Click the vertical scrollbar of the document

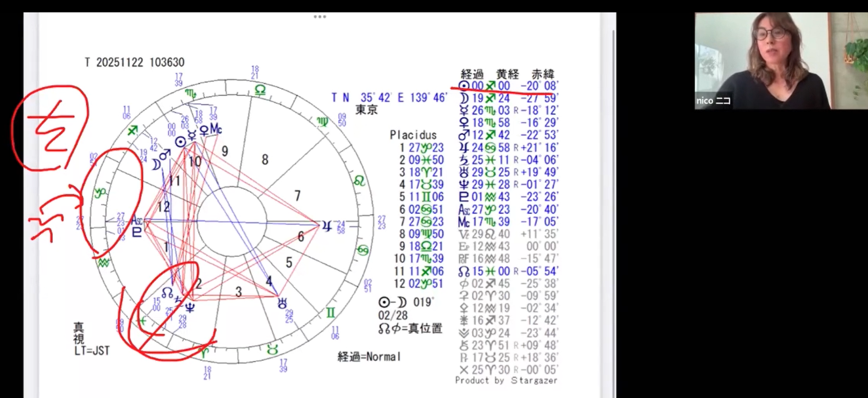pos(613,204)
